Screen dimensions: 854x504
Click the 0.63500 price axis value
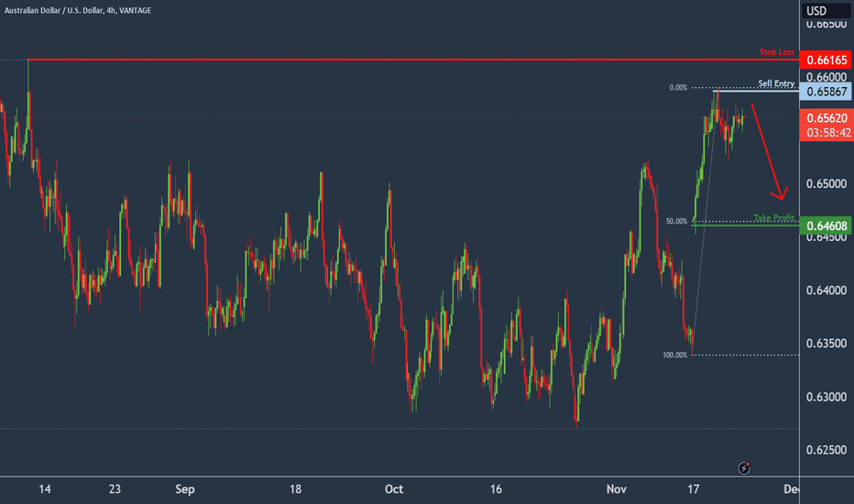pyautogui.click(x=827, y=344)
